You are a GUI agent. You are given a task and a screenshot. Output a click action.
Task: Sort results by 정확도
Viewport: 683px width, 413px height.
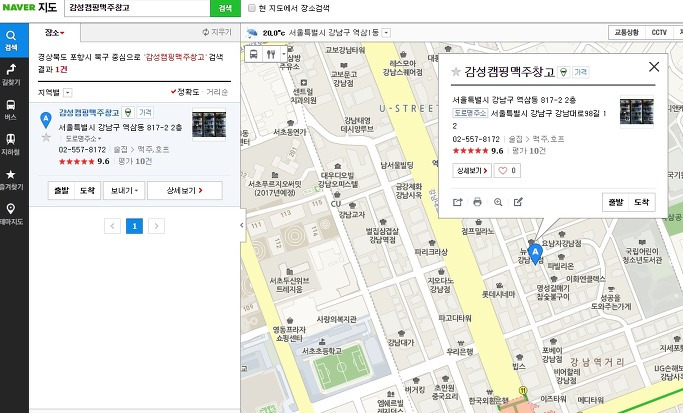click(x=185, y=92)
